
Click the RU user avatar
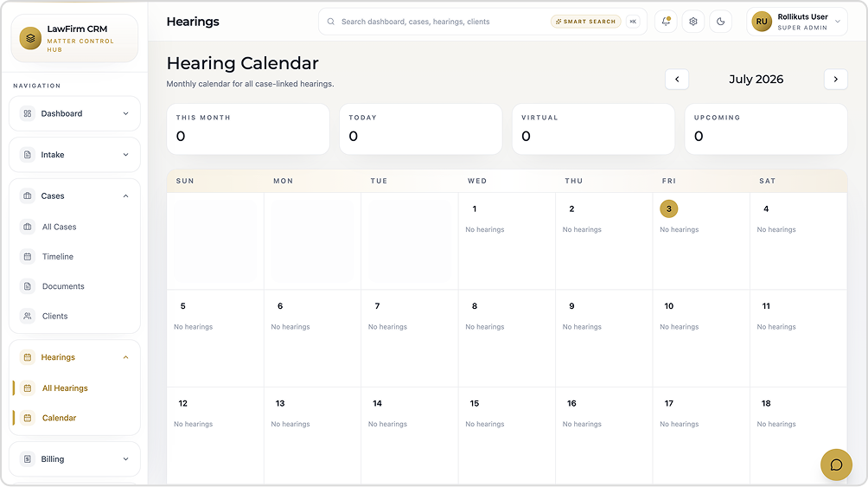tap(762, 22)
